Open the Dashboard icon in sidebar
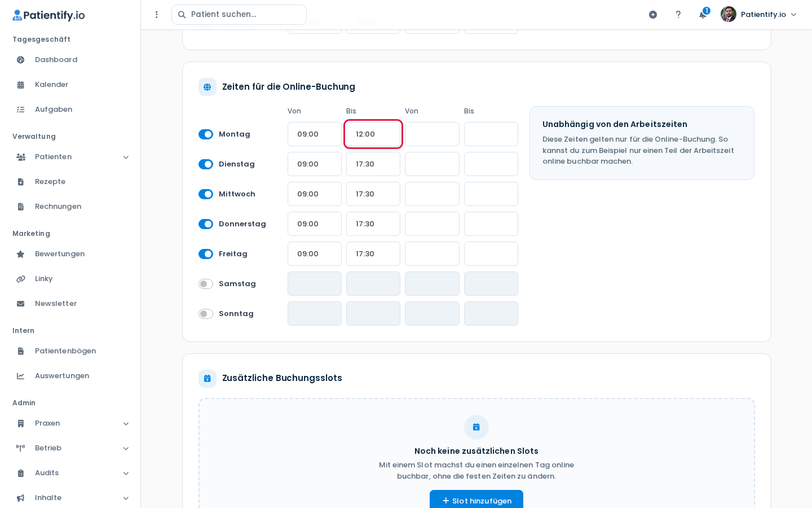Screen dimensions: 812x508 coord(21,60)
